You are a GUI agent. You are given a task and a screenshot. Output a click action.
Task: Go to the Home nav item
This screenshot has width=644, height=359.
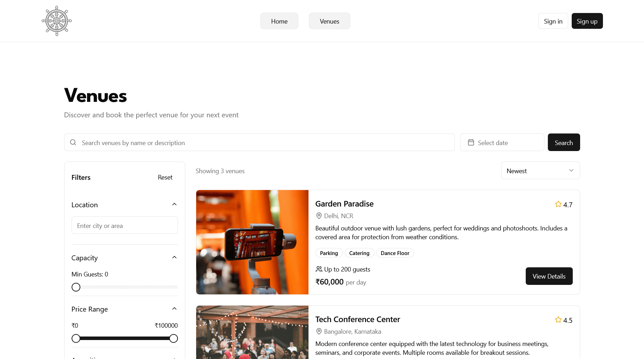point(279,21)
